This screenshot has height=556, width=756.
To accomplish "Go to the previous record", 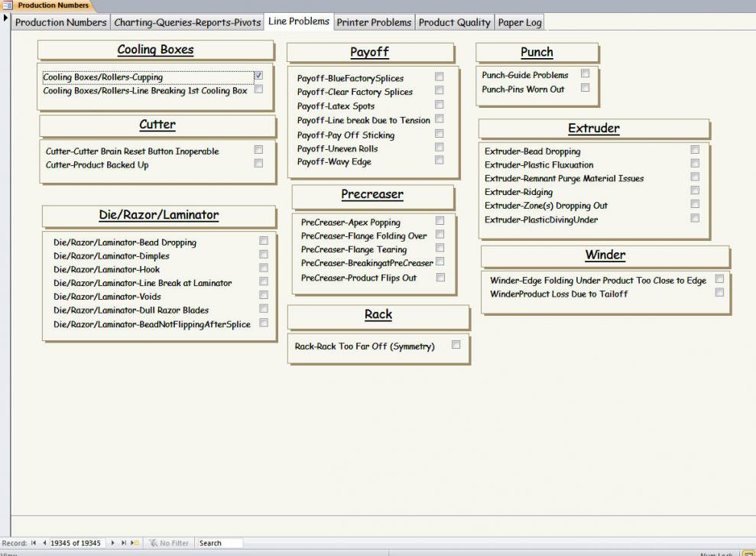I will pos(44,543).
